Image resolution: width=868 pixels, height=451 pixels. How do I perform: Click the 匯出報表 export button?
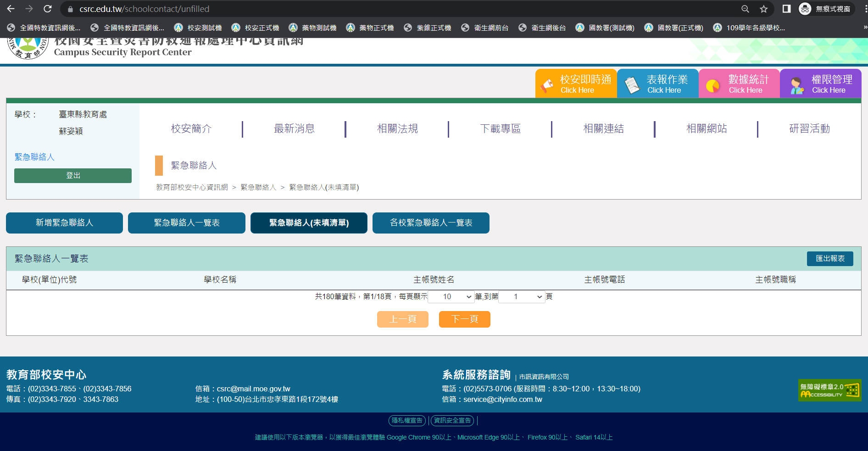pos(829,259)
